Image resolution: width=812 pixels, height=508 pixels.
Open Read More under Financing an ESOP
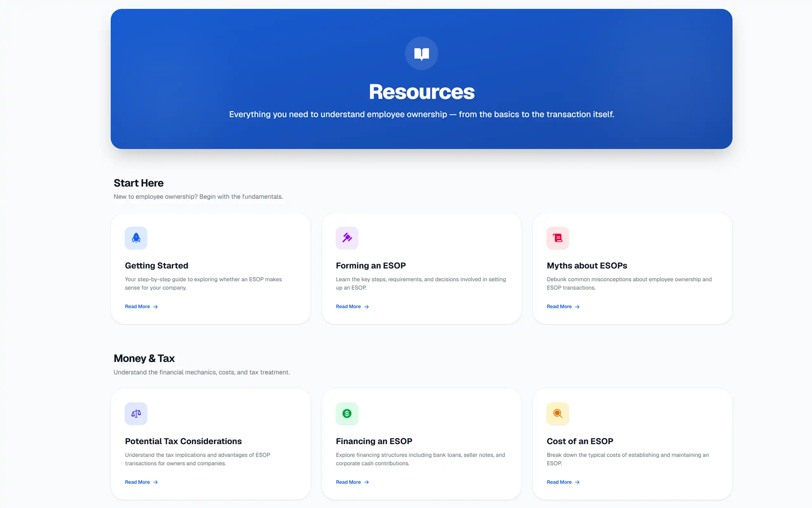coord(348,482)
